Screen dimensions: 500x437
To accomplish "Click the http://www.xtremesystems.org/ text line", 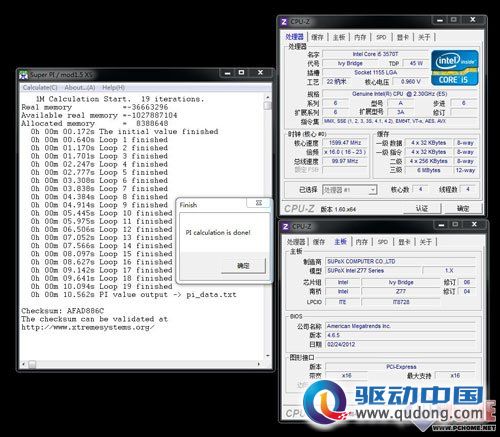I will click(x=88, y=327).
